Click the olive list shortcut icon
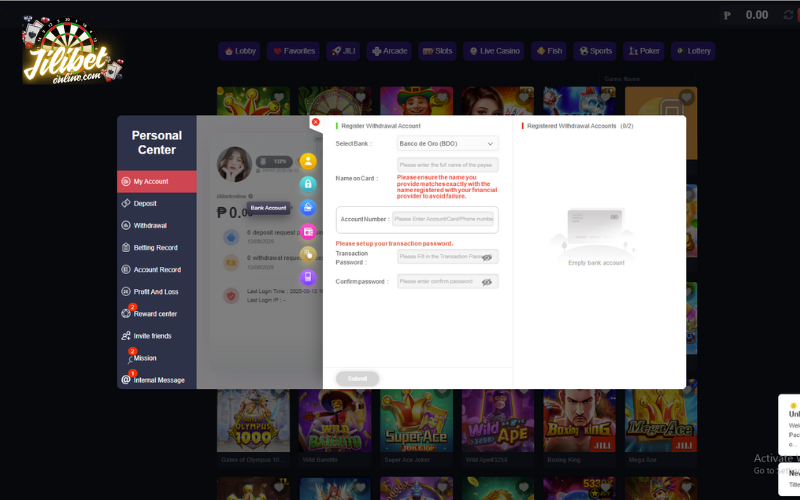Image resolution: width=800 pixels, height=500 pixels. [308, 254]
